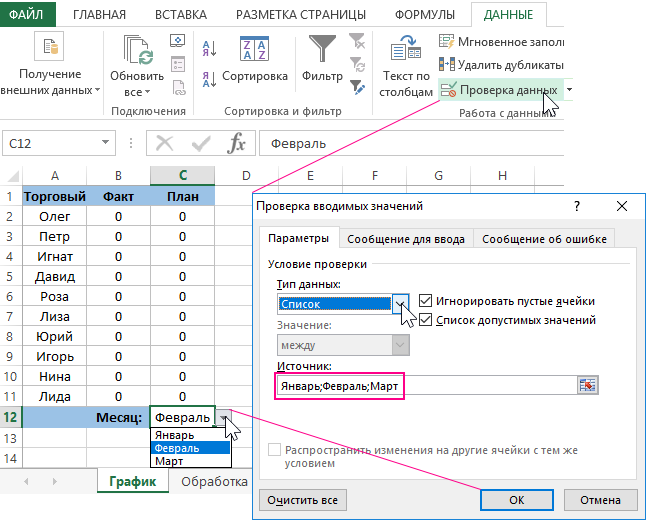The width and height of the screenshot is (646, 520).
Task: Enable the Фильтр funnel tool
Action: pos(322,58)
